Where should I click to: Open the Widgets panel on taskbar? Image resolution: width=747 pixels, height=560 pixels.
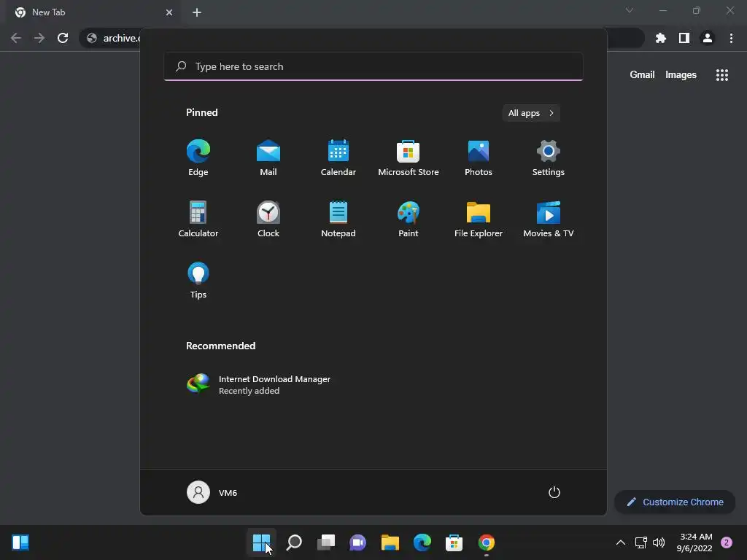point(20,542)
